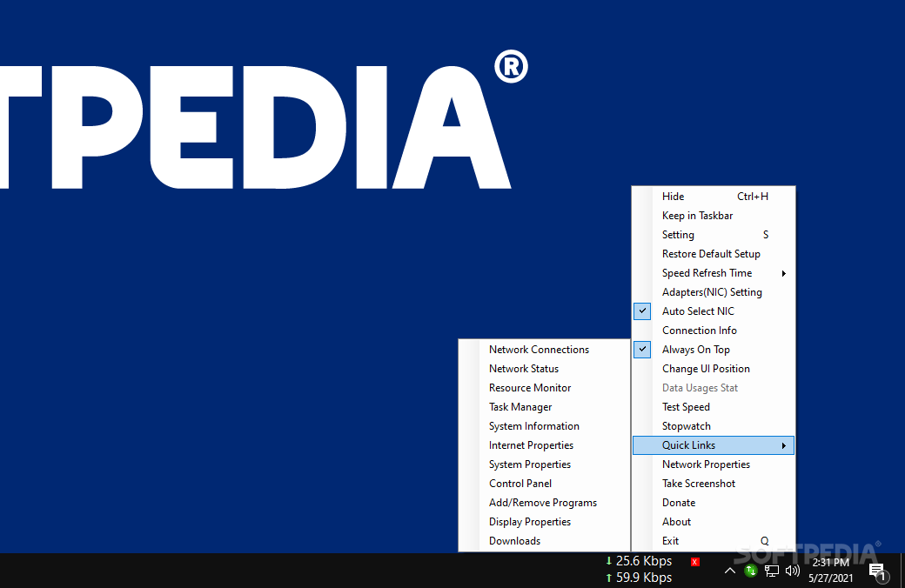
Task: Open Control Panel from Quick Links
Action: [x=544, y=483]
